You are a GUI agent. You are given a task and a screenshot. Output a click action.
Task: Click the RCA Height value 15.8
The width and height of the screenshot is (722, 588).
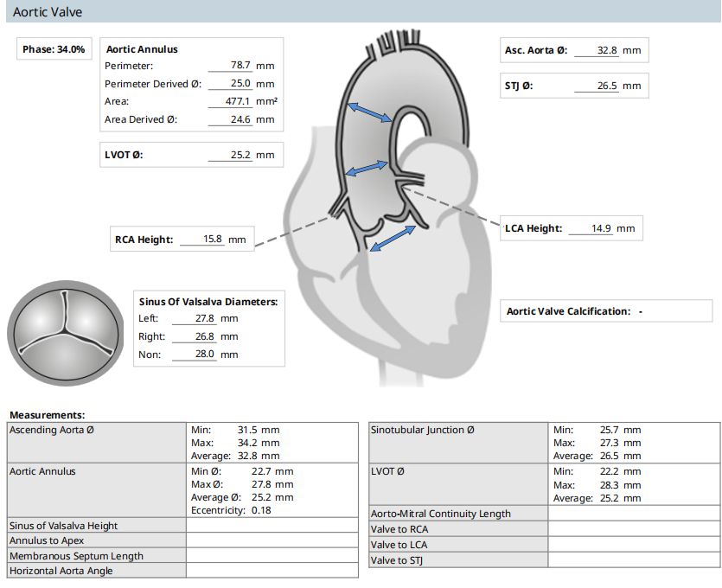201,240
